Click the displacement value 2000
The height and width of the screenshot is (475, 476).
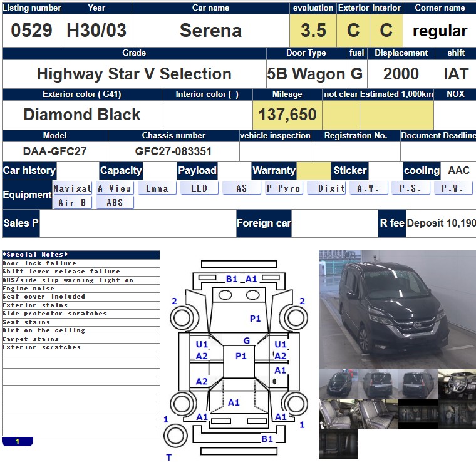[x=401, y=74]
